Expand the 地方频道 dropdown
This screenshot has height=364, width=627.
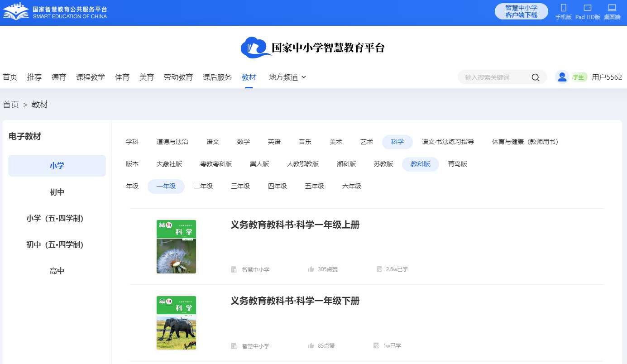click(287, 77)
